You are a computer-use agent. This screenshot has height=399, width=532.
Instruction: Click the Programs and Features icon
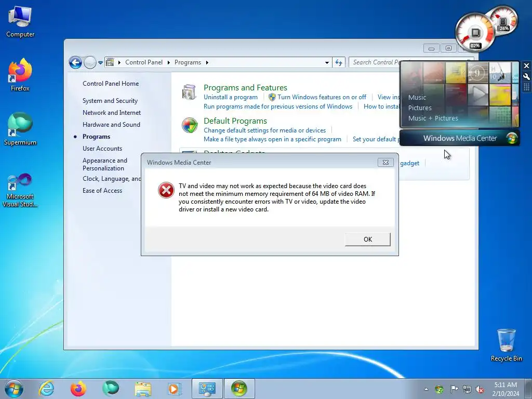[189, 92]
